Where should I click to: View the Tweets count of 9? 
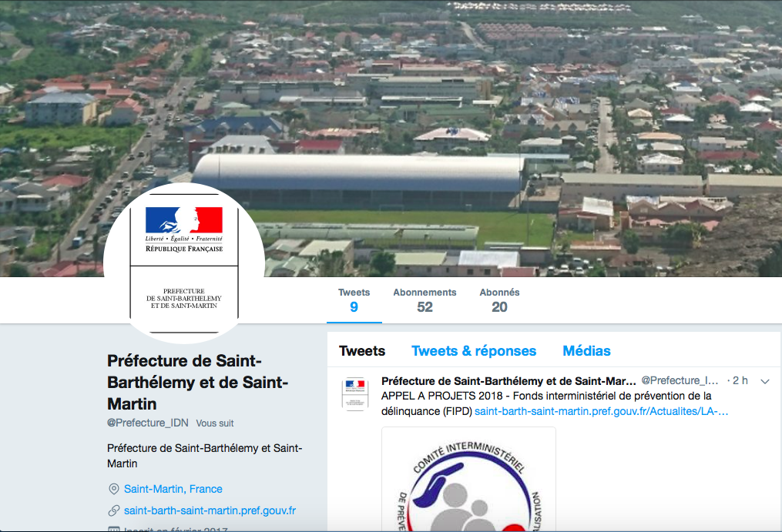[354, 300]
